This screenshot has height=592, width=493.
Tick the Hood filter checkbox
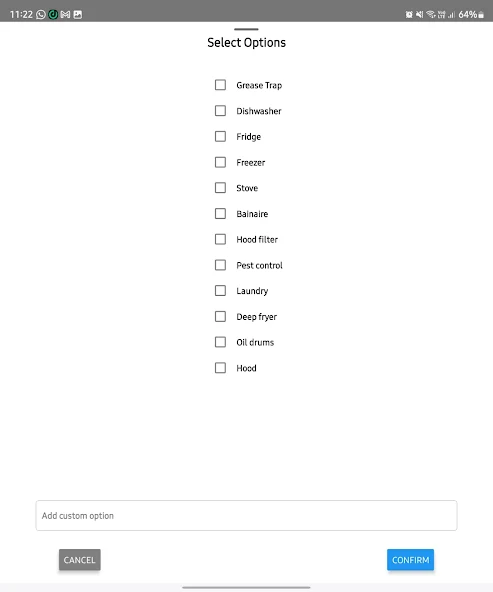220,239
